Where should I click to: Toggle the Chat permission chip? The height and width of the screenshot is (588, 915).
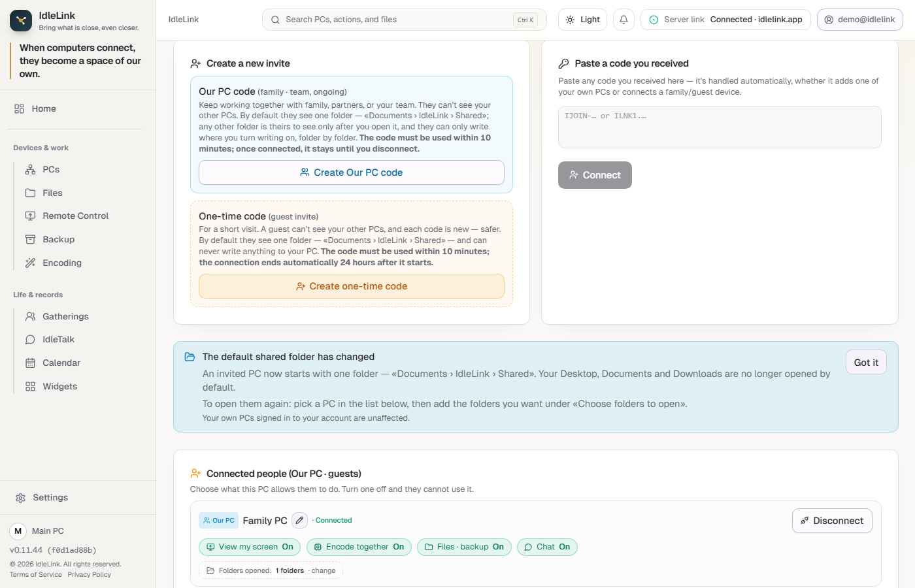[x=547, y=547]
